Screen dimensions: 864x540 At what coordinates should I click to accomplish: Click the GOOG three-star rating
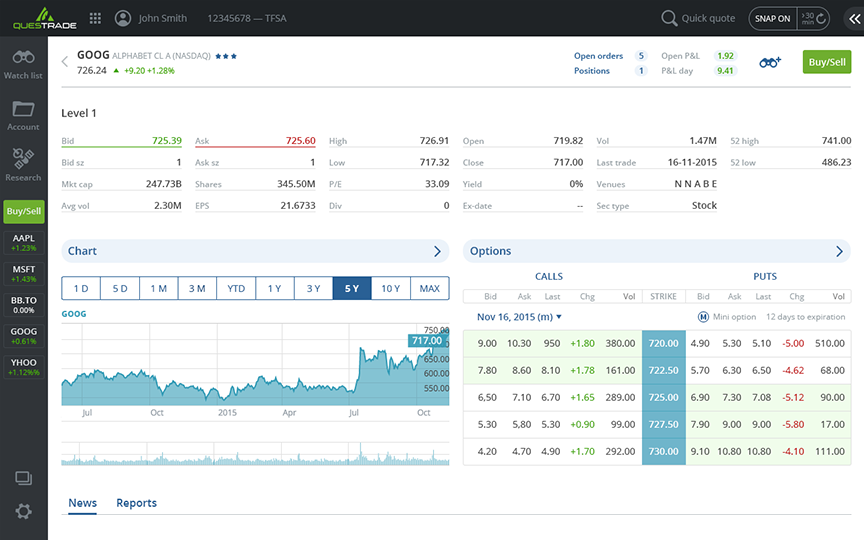coord(226,56)
